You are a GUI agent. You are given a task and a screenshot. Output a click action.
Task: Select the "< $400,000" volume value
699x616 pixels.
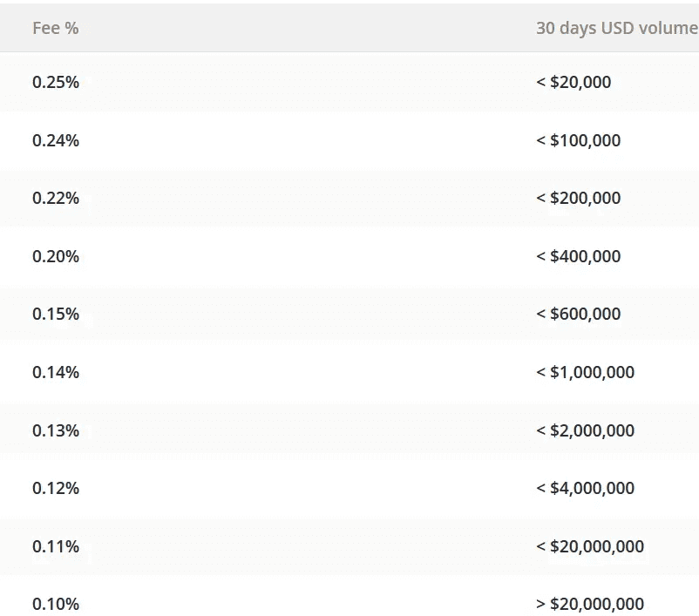tap(578, 256)
